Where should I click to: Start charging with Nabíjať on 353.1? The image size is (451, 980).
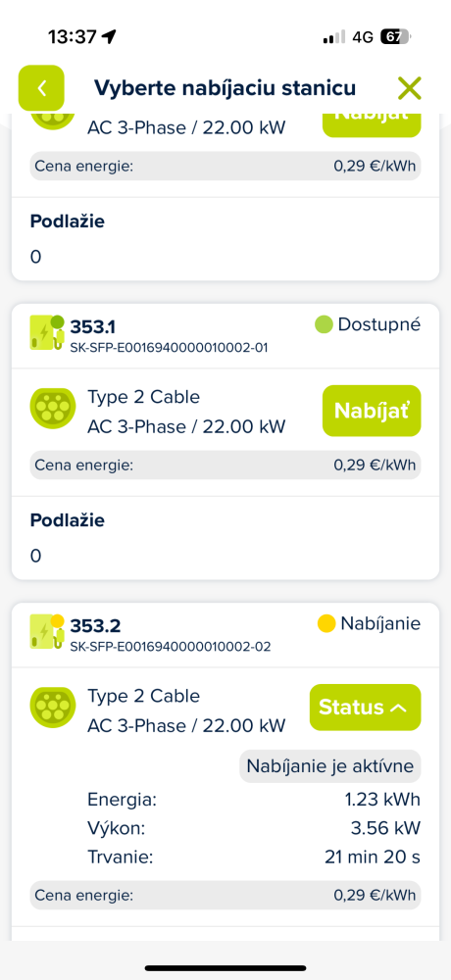click(x=372, y=411)
